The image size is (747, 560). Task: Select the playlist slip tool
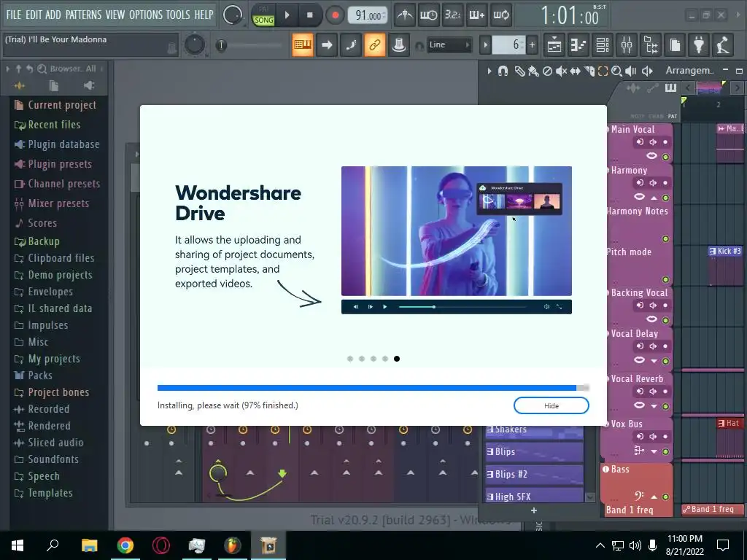[x=575, y=71]
